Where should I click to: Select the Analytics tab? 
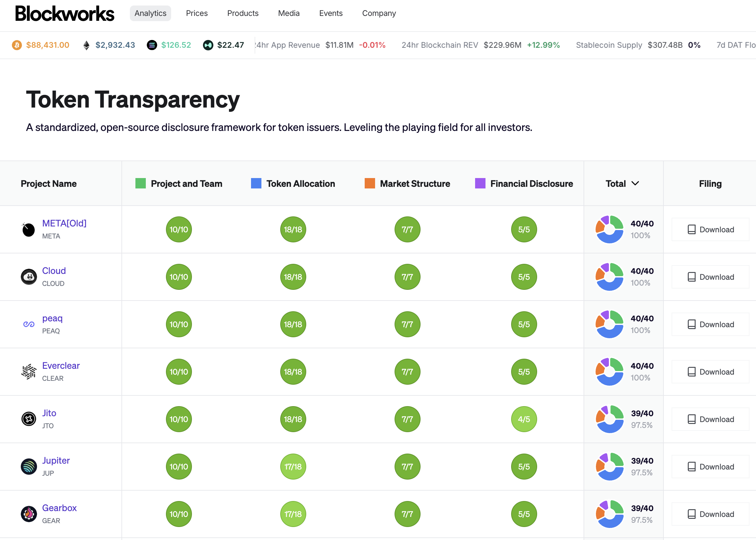pos(150,13)
